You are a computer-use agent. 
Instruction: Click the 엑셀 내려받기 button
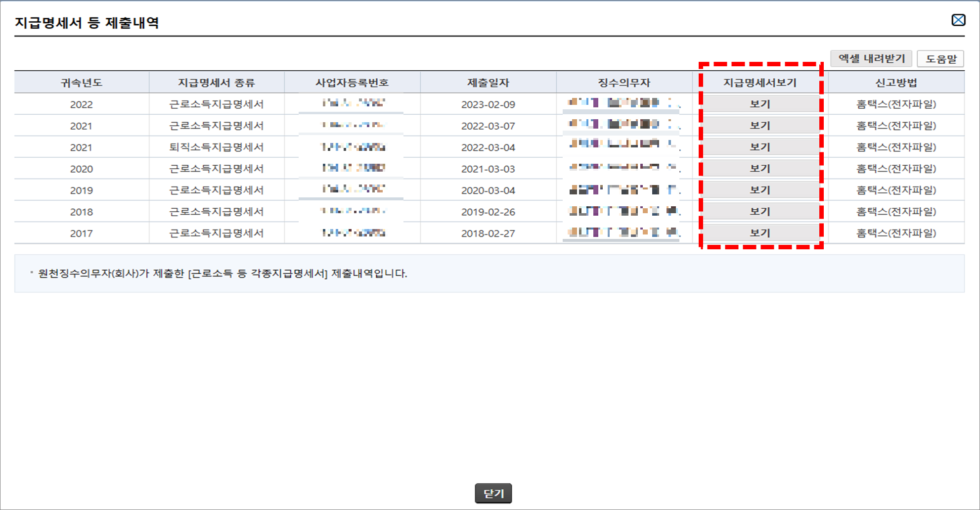pos(871,58)
